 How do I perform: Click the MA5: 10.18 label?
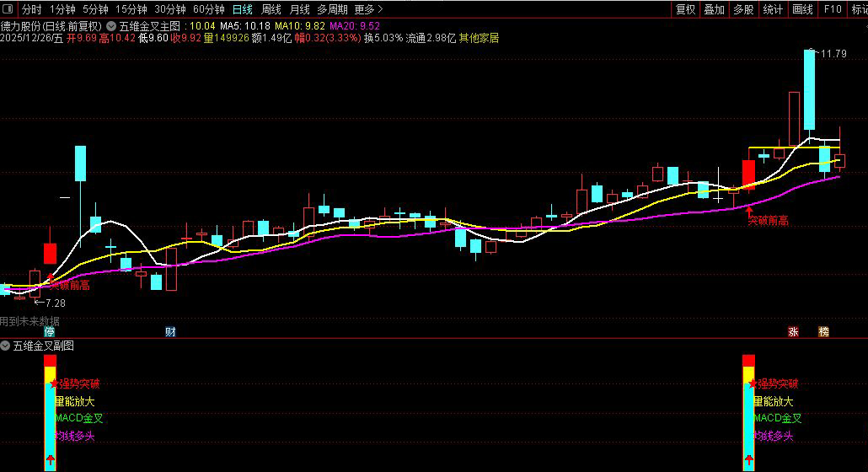(245, 26)
